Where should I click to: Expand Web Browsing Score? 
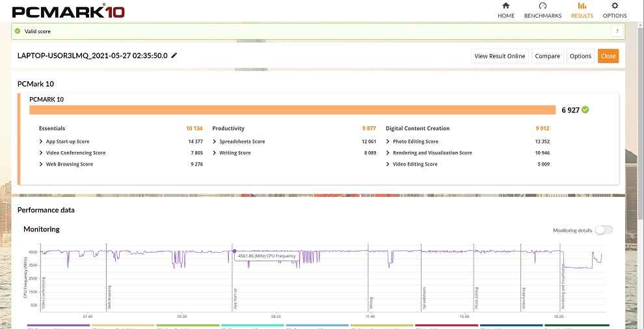pos(41,164)
